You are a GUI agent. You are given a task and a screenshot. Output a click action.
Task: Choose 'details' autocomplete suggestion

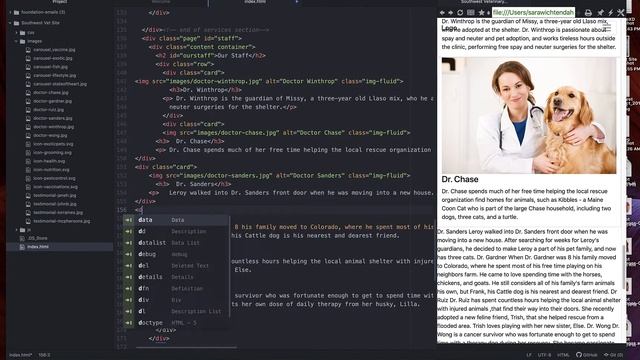click(x=176, y=277)
